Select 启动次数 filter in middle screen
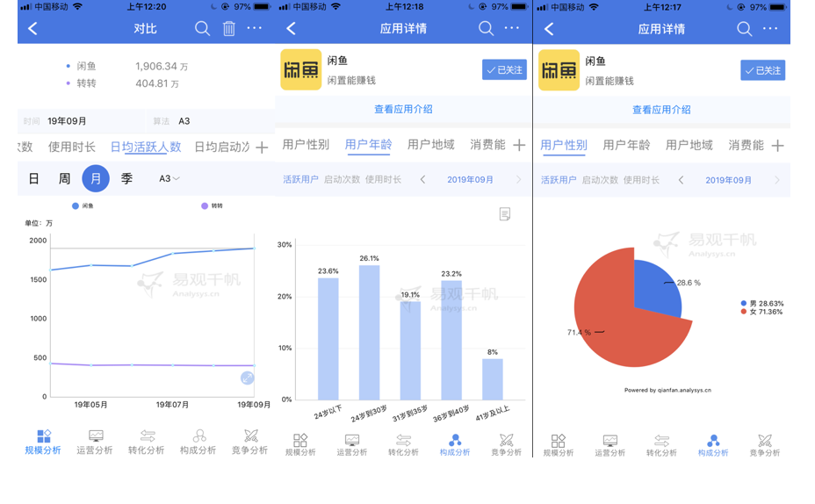Viewport: 815px width, 504px height. [342, 179]
